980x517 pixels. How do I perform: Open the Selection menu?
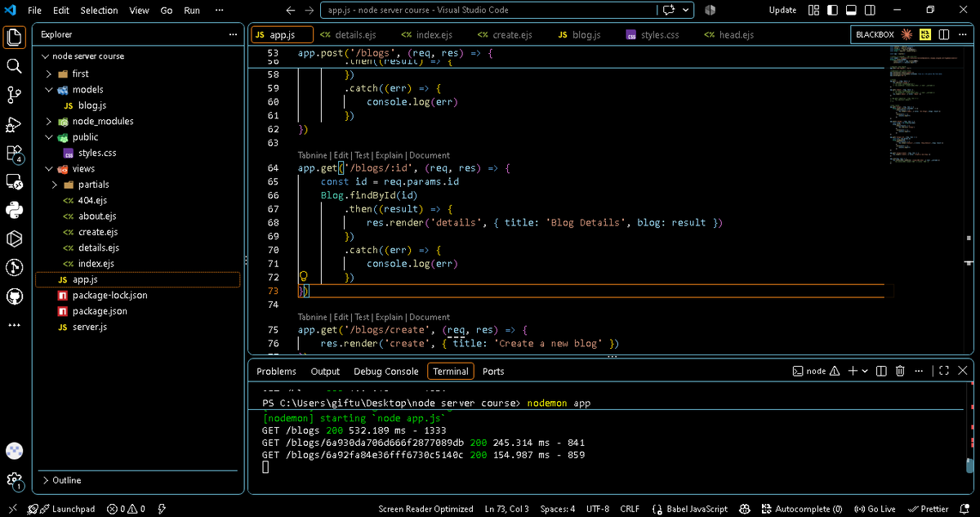(99, 10)
